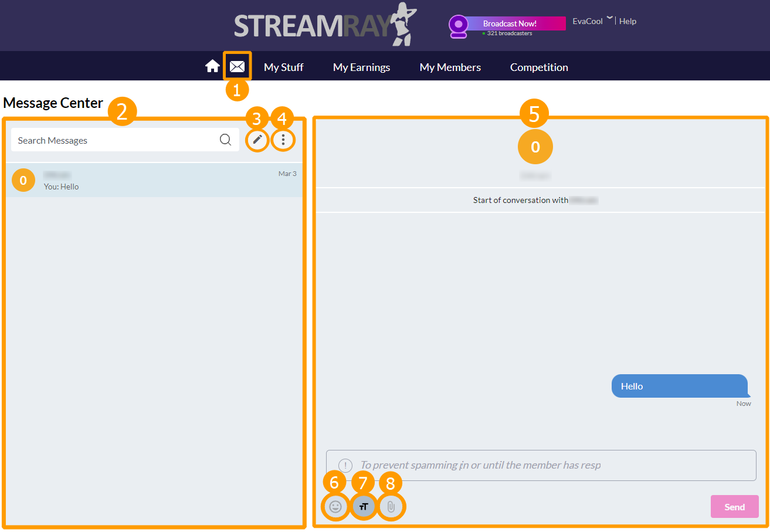Open the Competition menu item
This screenshot has width=770, height=532.
539,67
